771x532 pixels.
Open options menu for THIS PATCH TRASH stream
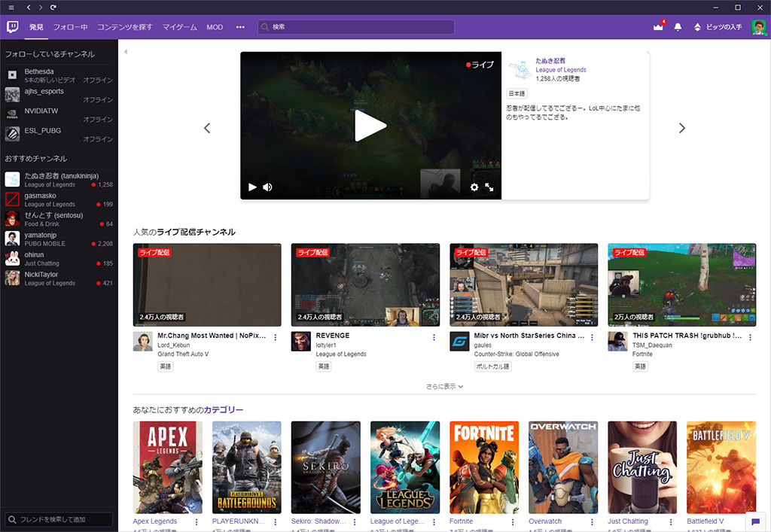[751, 337]
